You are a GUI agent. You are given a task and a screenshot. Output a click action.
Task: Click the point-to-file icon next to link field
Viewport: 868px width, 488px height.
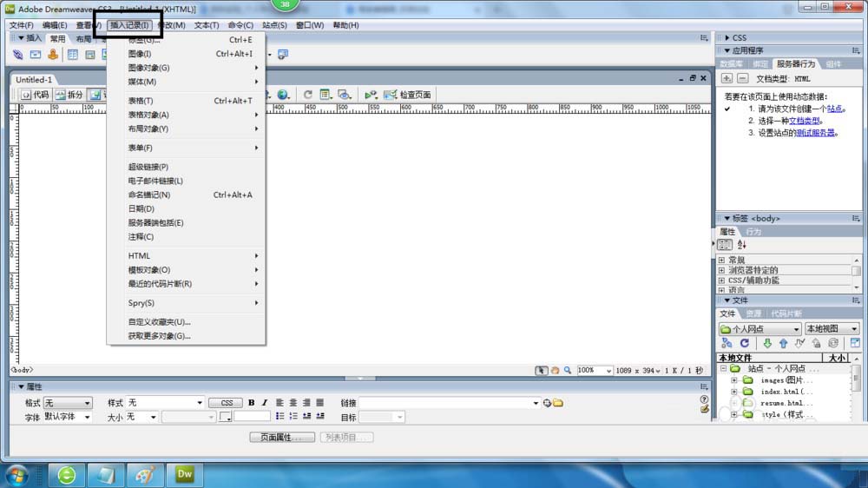(547, 403)
